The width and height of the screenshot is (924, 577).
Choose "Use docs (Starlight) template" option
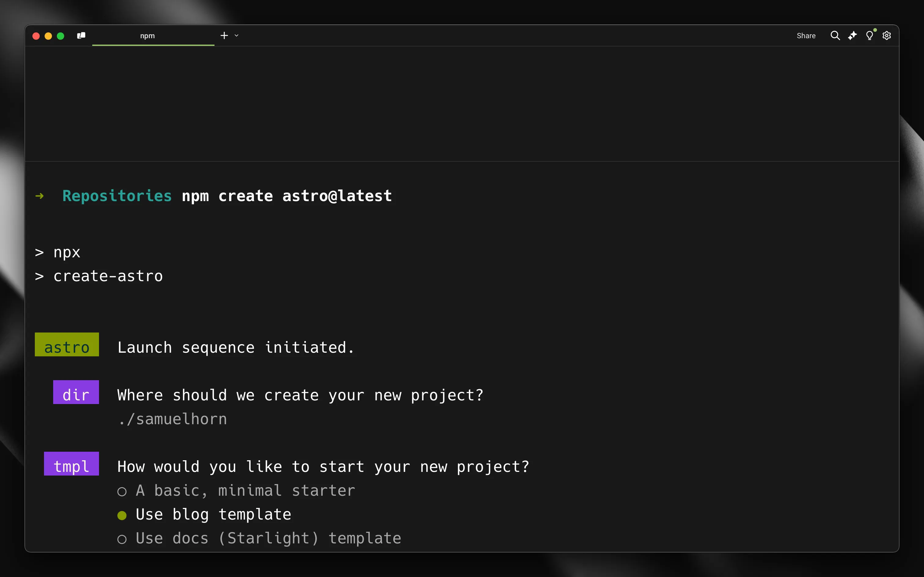tap(268, 538)
